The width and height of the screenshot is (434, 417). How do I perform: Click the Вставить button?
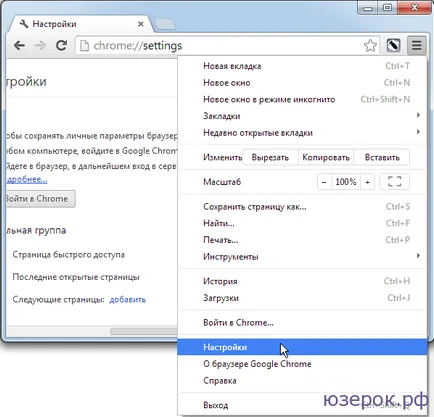tap(382, 157)
